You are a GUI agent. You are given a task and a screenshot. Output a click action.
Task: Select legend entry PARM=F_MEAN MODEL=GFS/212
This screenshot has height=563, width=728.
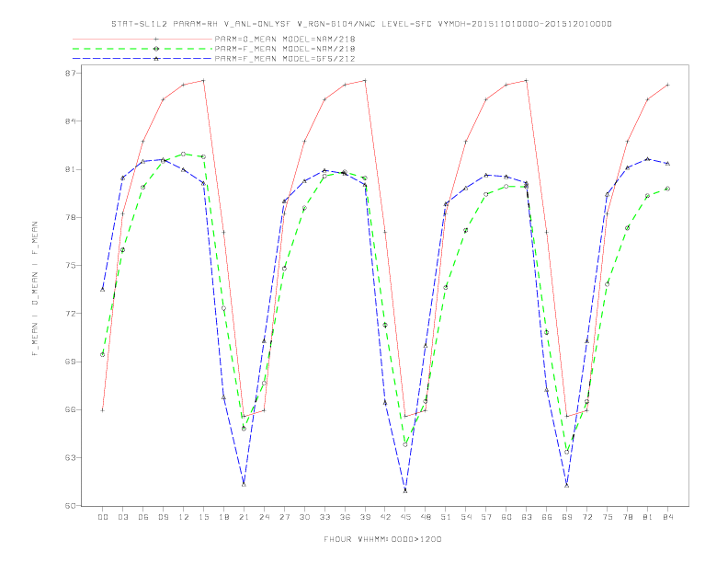click(x=285, y=59)
